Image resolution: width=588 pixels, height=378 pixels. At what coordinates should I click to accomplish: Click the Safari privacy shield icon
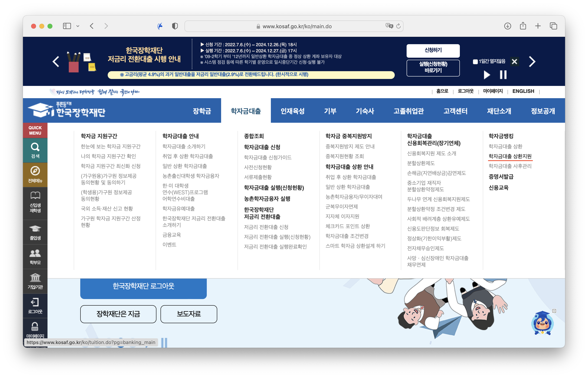coord(175,26)
